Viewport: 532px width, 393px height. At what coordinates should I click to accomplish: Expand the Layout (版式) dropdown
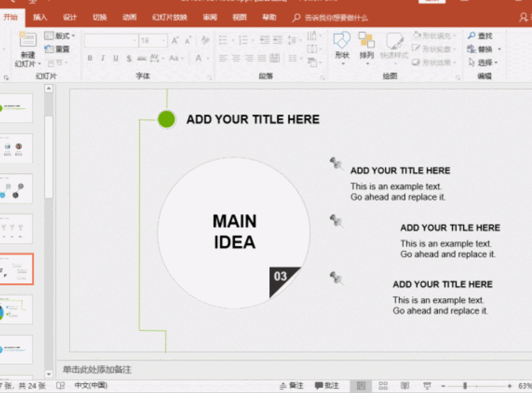pyautogui.click(x=60, y=36)
